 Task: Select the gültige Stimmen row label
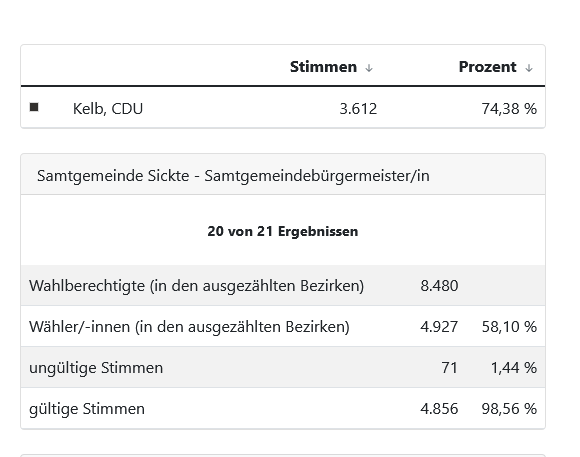[x=87, y=409]
